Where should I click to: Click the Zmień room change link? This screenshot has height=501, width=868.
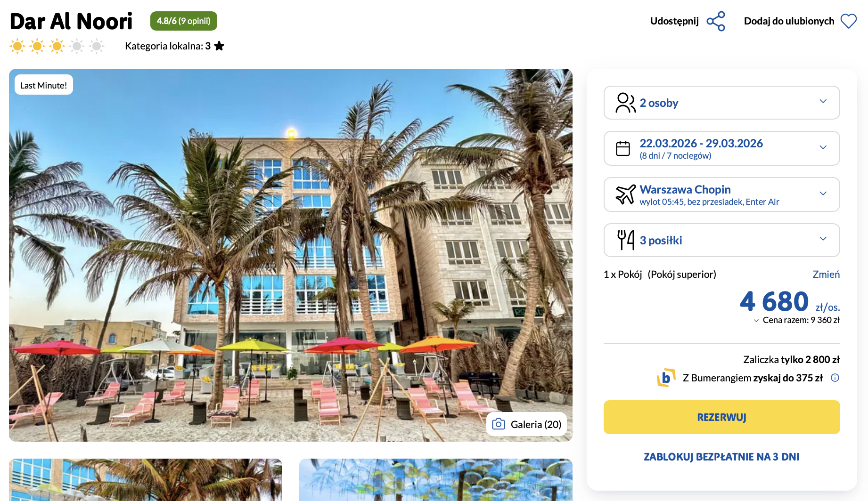[826, 275]
